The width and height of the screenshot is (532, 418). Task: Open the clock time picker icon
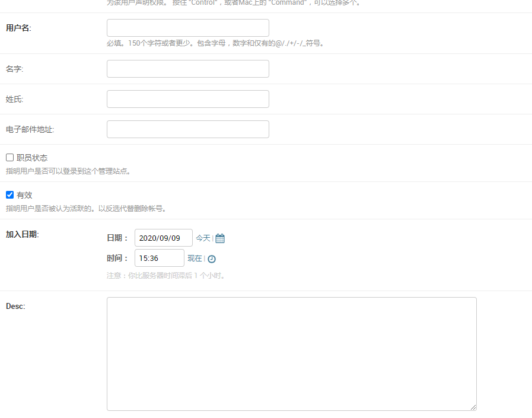pyautogui.click(x=211, y=259)
